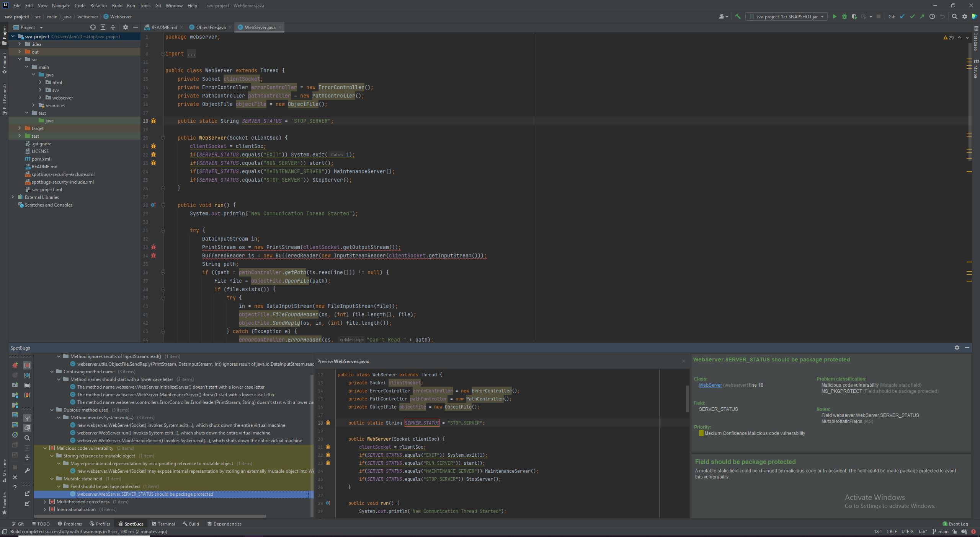980x537 pixels.
Task: Open Search Everywhere with the magnifier icon
Action: pyautogui.click(x=954, y=16)
